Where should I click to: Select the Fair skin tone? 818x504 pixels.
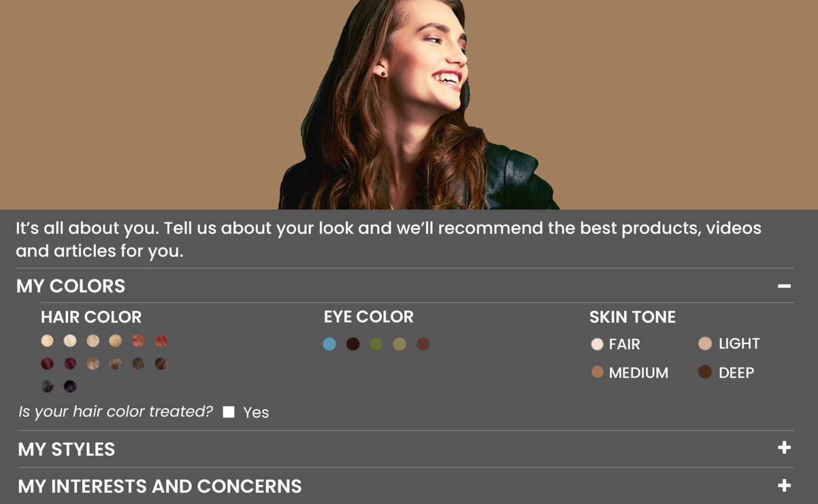pyautogui.click(x=597, y=344)
